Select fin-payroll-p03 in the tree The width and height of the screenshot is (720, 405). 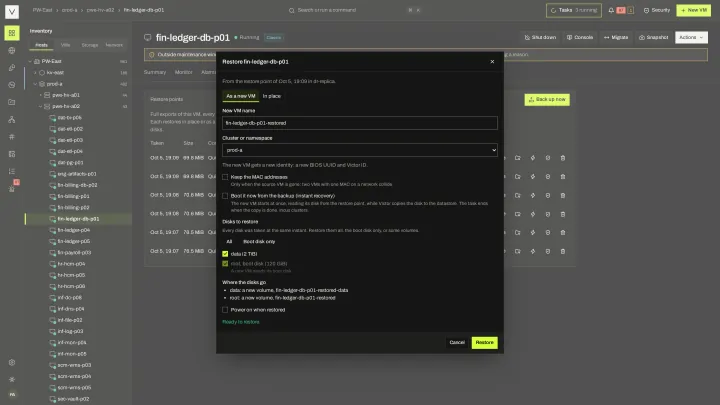[74, 253]
